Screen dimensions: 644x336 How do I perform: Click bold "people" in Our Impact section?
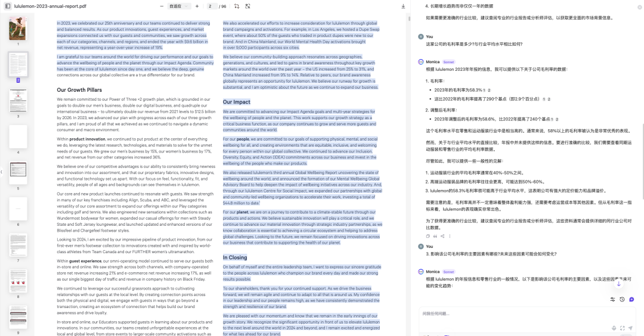pyautogui.click(x=243, y=139)
